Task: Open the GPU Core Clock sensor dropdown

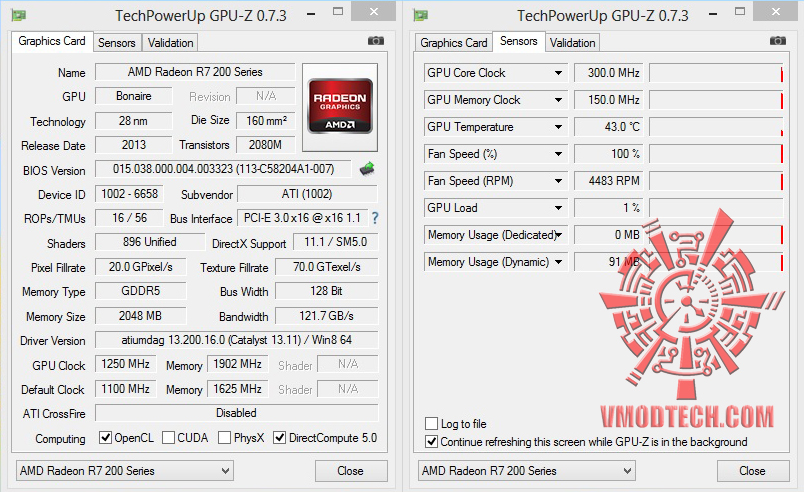Action: pos(558,73)
